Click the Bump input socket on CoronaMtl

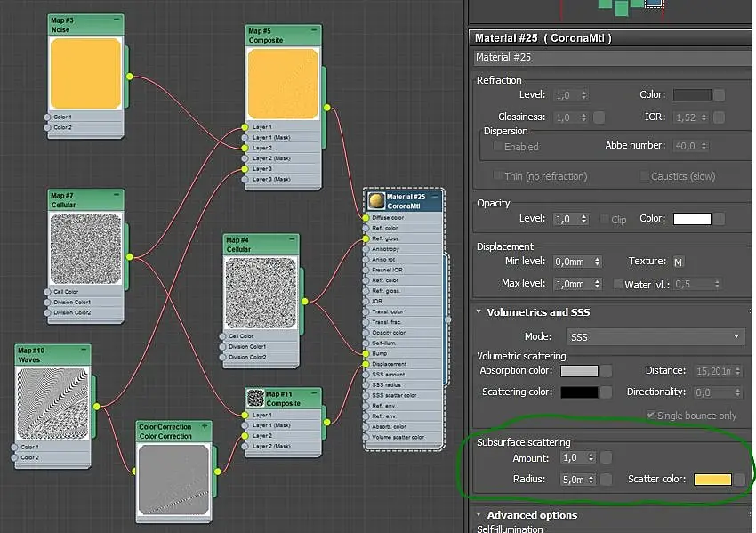pos(365,353)
